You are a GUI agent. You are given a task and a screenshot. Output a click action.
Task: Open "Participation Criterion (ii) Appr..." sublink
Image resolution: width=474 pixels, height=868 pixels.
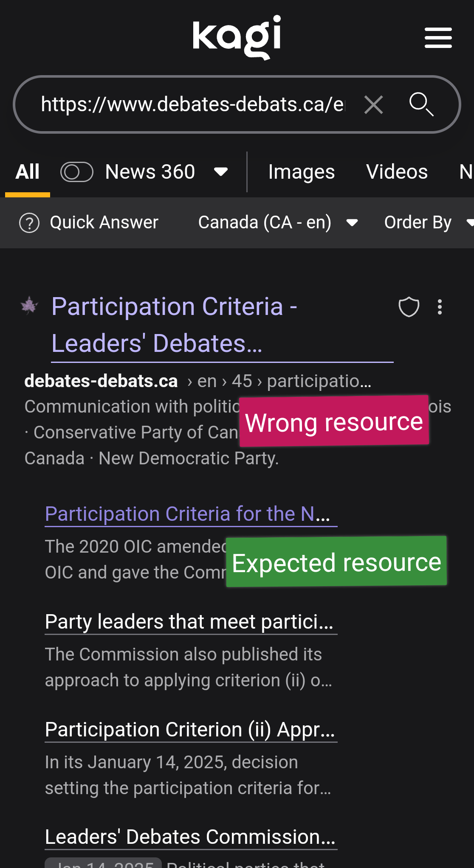tap(190, 730)
